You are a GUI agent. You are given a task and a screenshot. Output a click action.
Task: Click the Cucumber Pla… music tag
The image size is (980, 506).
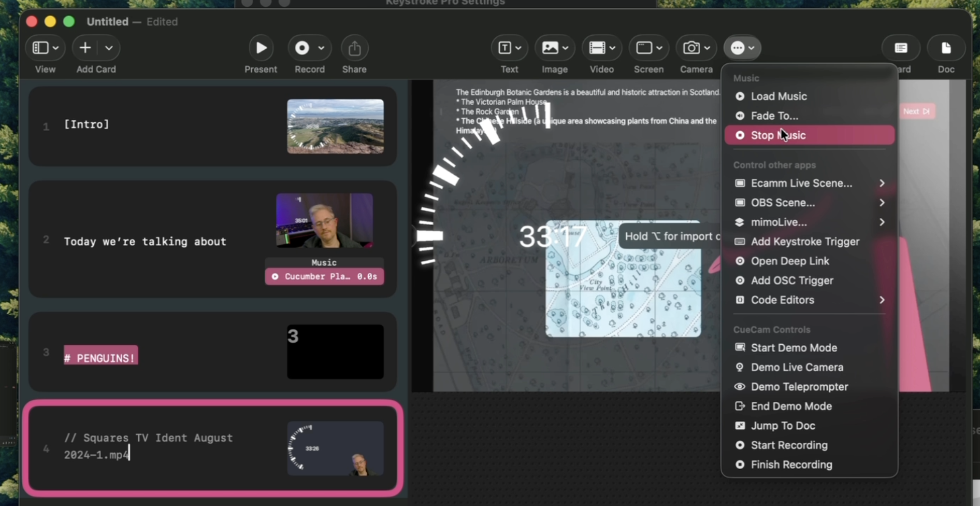point(325,276)
